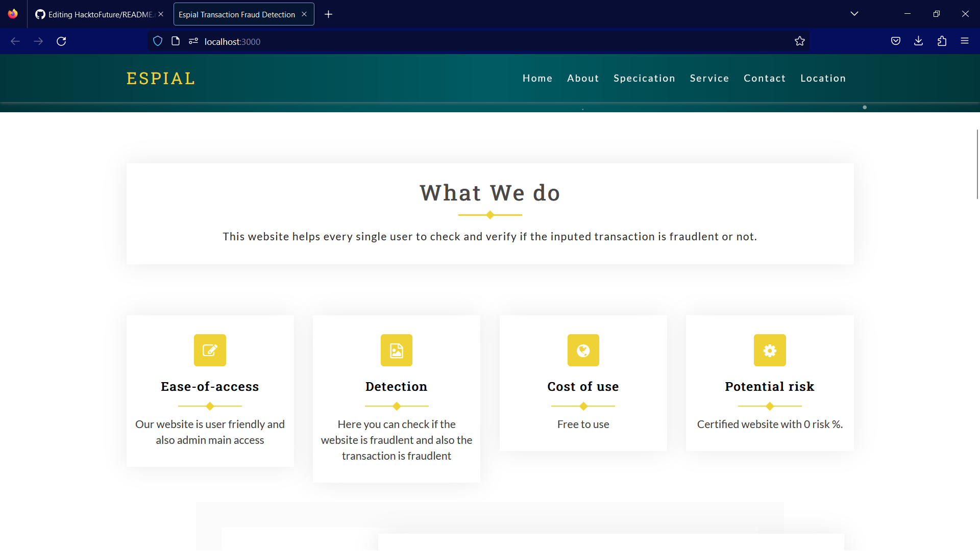Image resolution: width=980 pixels, height=551 pixels.
Task: Open the Firefox application menu
Action: click(x=965, y=41)
